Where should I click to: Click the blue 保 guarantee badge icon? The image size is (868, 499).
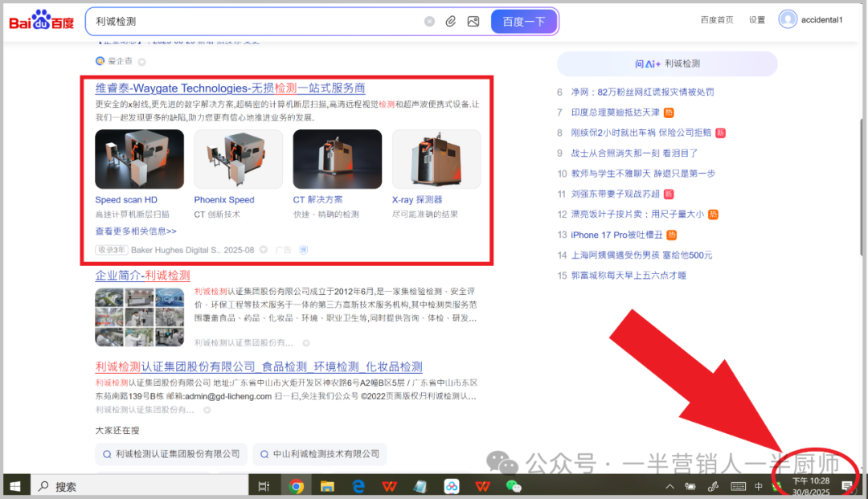303,250
